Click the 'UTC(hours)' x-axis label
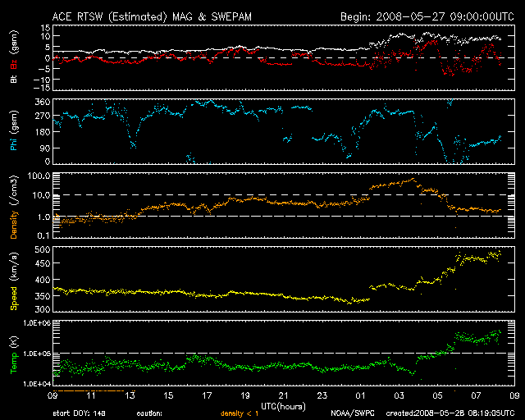The image size is (525, 420). pyautogui.click(x=283, y=406)
